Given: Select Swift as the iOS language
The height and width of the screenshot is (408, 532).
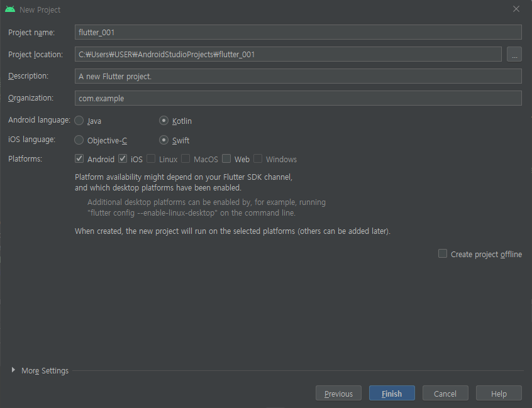Looking at the screenshot, I should (164, 140).
